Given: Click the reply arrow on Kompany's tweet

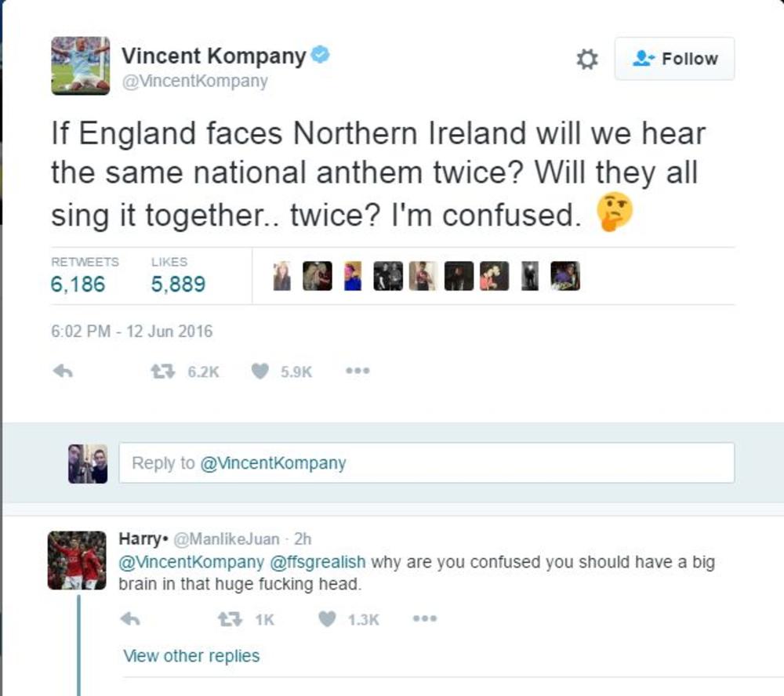Looking at the screenshot, I should click(62, 372).
